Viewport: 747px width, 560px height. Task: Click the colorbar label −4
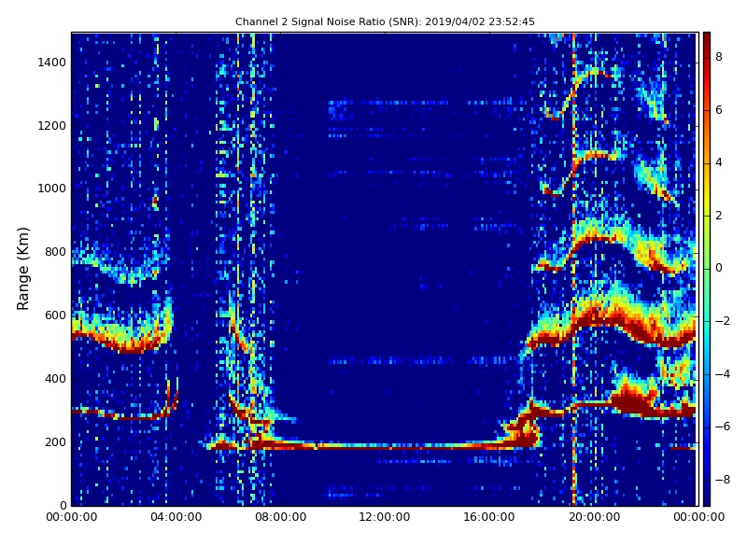coord(723,374)
